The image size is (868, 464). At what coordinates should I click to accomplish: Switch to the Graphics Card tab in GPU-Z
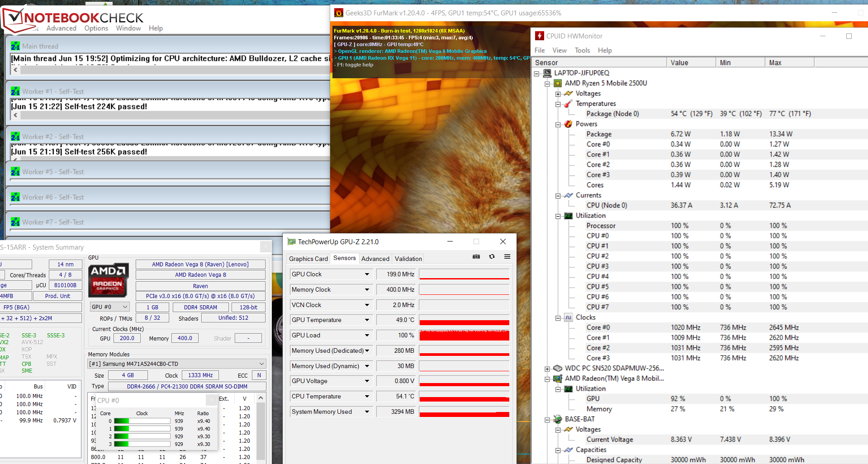tap(308, 259)
